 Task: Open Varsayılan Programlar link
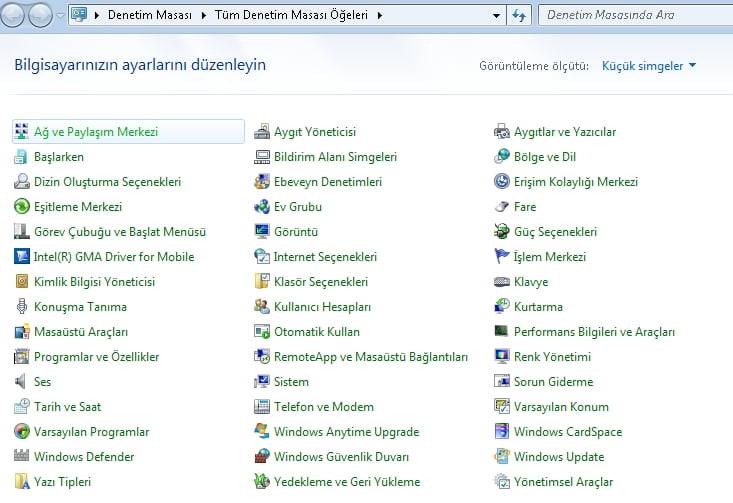point(91,431)
